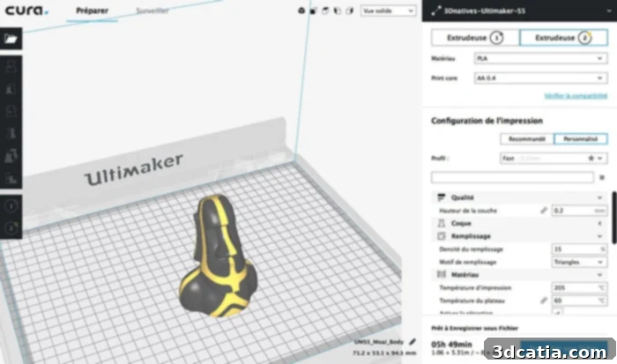Select the Scale tool in left toolbar
This screenshot has height=364, width=617.
pyautogui.click(x=11, y=88)
